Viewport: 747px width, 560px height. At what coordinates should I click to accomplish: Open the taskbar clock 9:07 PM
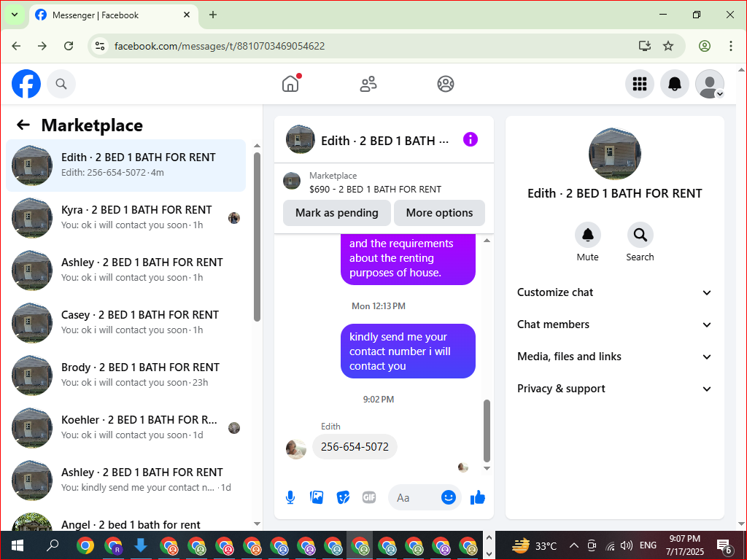tap(684, 545)
